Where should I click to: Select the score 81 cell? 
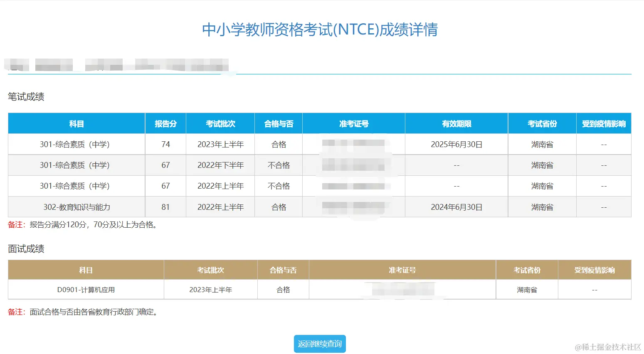click(165, 207)
